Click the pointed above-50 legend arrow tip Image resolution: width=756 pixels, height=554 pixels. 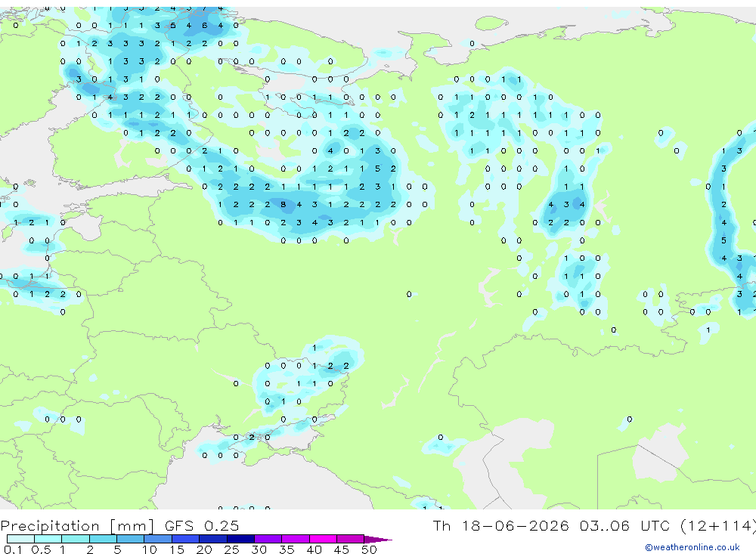pyautogui.click(x=379, y=540)
